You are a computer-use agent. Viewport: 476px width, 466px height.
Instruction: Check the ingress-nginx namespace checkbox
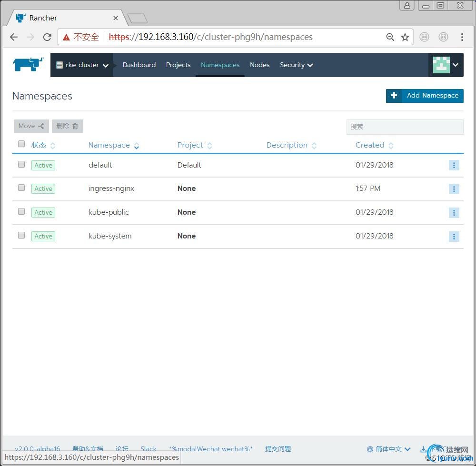coord(21,188)
